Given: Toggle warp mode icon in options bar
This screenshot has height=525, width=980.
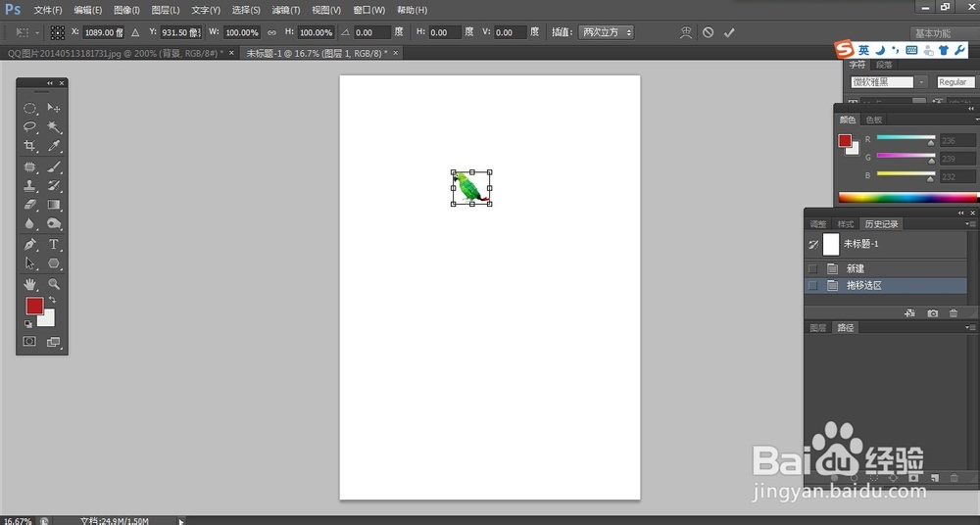Looking at the screenshot, I should click(x=686, y=32).
